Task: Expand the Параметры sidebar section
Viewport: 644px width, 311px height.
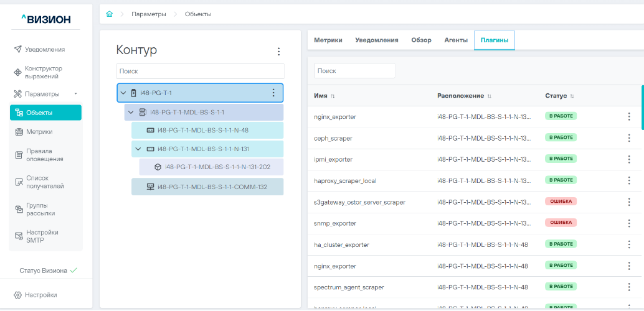Action: coord(76,94)
